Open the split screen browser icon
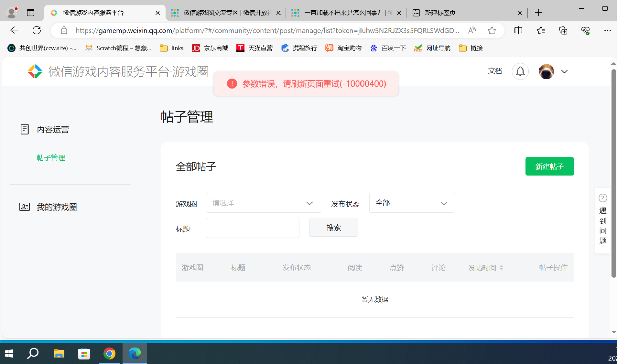This screenshot has height=364, width=617. (518, 30)
